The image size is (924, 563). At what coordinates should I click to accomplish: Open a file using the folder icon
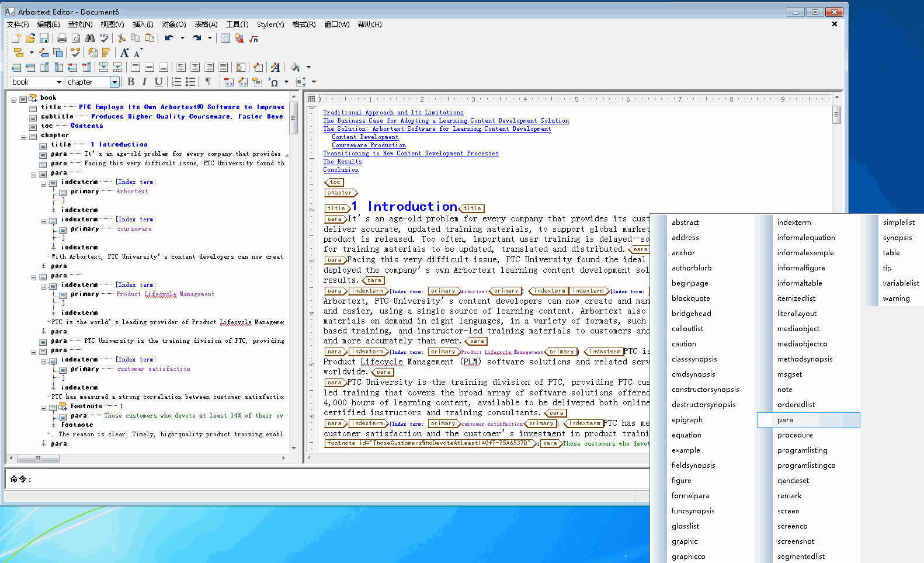tap(30, 38)
